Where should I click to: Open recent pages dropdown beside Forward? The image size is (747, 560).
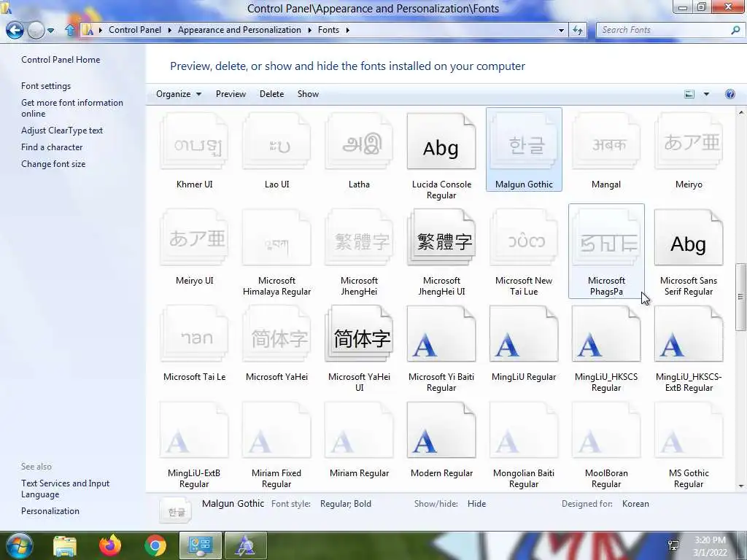click(50, 30)
